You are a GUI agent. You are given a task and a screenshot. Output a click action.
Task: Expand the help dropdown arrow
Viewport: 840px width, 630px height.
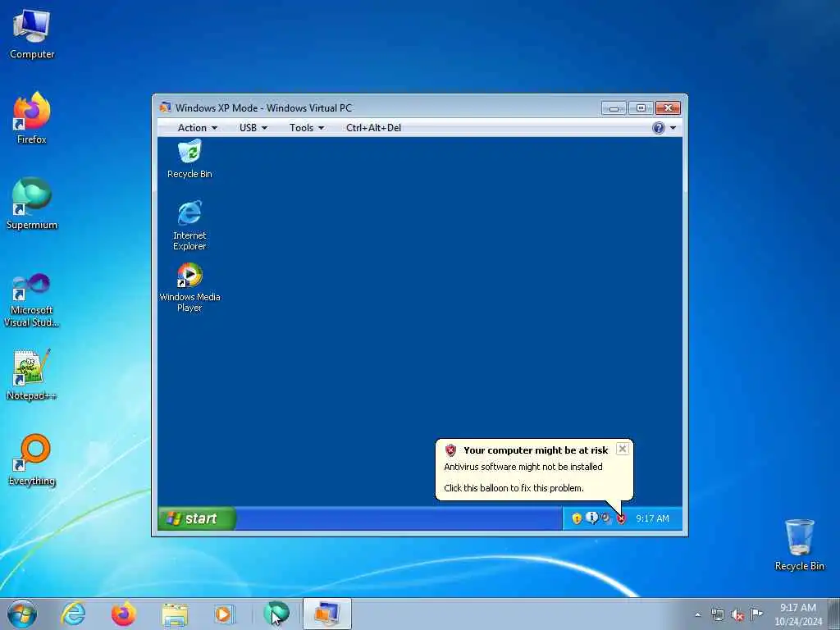pyautogui.click(x=673, y=128)
